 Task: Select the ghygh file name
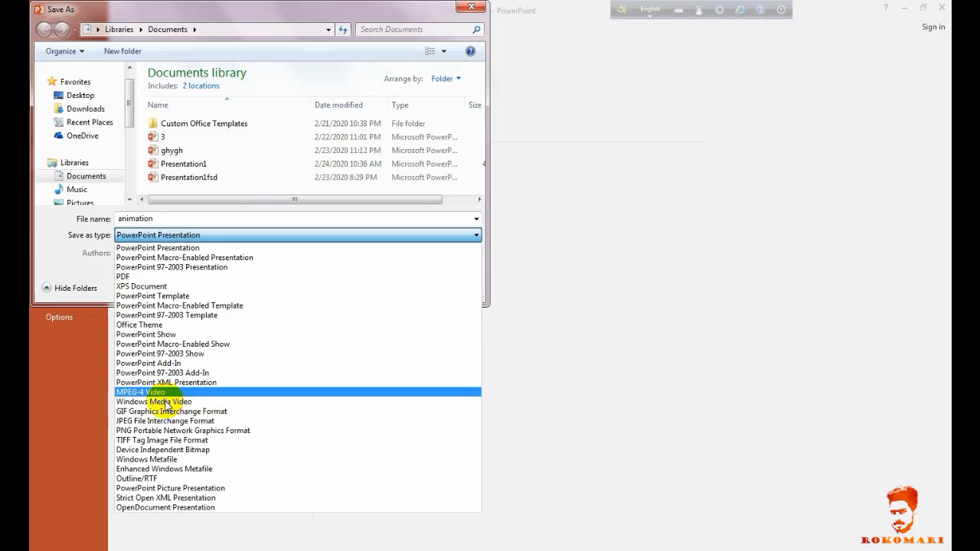tap(171, 150)
